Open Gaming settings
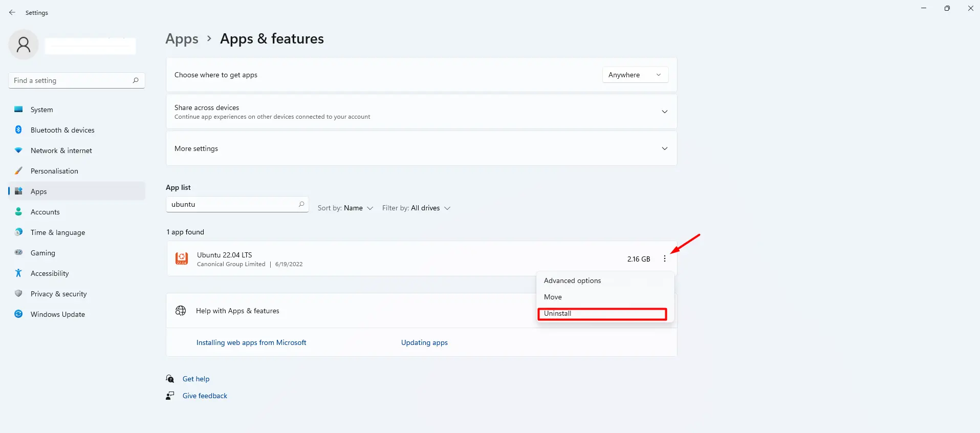 [x=77, y=253]
